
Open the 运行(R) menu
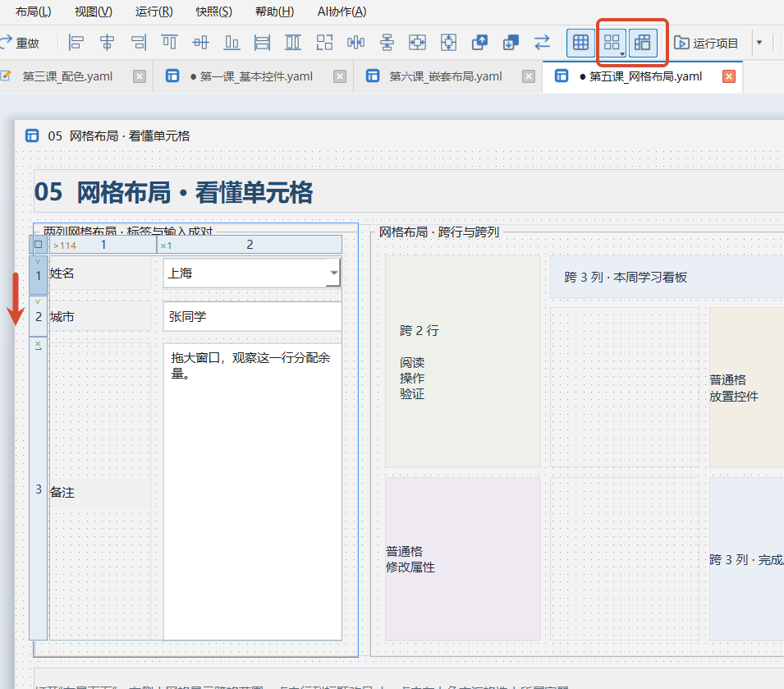154,11
